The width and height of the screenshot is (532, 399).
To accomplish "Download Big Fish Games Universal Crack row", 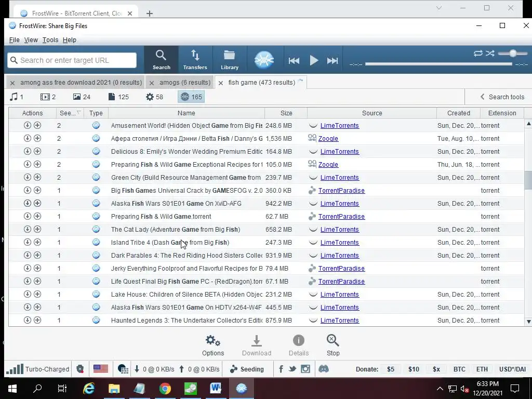I will [28, 190].
